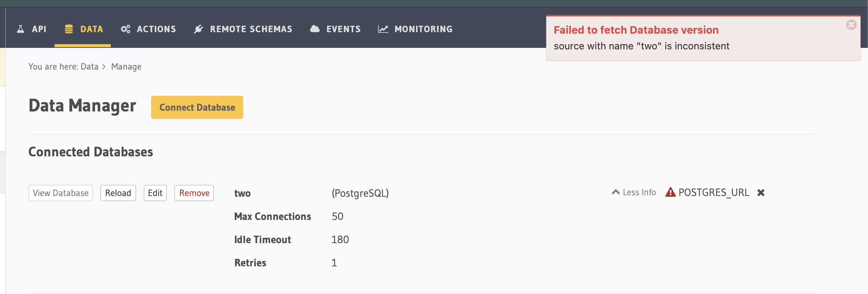Click the Data breadcrumb link
Screen dimensions: 868x294
pyautogui.click(x=89, y=67)
